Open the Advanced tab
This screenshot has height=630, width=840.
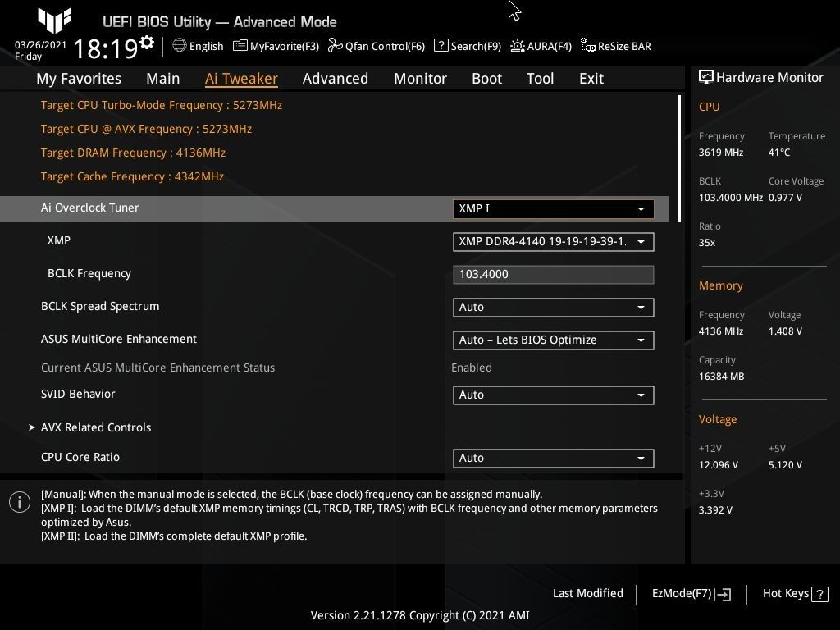[336, 79]
